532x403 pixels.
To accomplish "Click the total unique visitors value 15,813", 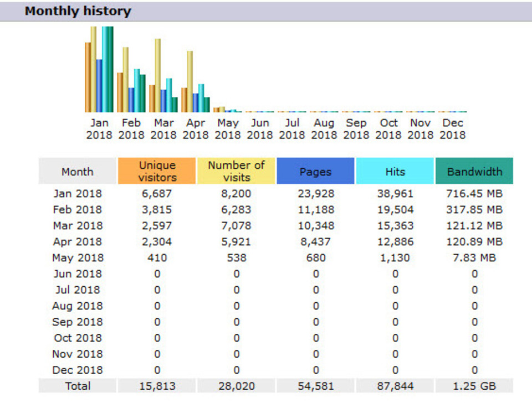I will point(157,386).
